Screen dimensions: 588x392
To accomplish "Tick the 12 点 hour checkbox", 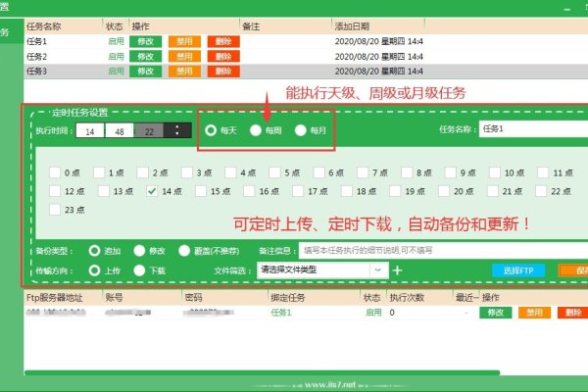I will 55,191.
